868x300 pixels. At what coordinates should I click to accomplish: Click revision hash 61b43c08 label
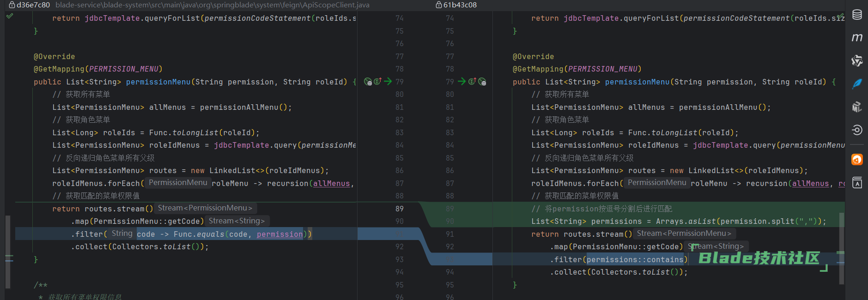point(460,5)
